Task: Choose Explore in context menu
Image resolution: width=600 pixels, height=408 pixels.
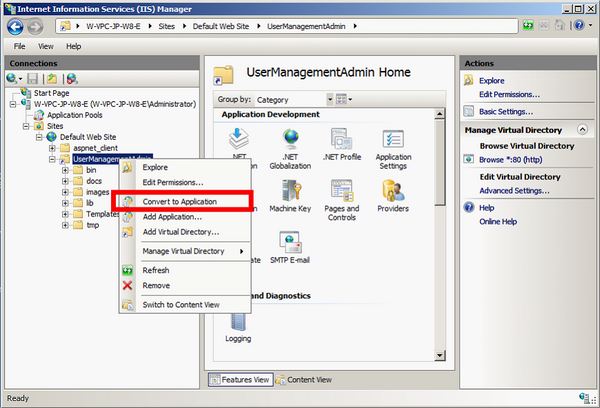Action: pos(185,167)
